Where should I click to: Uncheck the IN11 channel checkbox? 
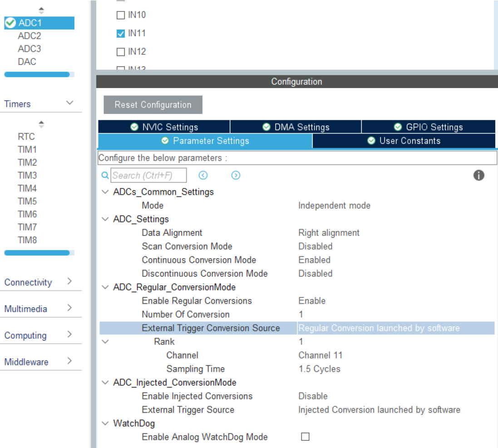click(x=121, y=33)
